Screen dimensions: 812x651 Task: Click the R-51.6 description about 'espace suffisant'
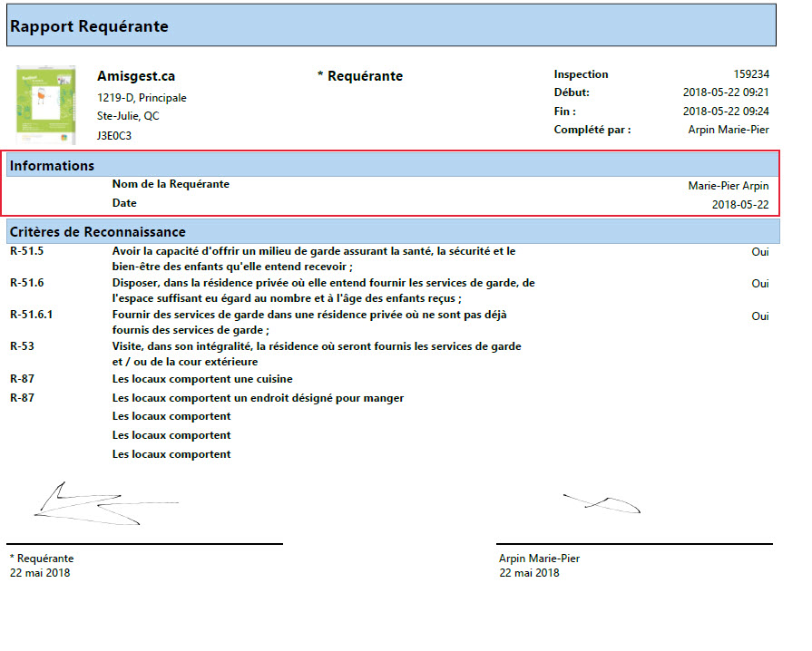[324, 290]
